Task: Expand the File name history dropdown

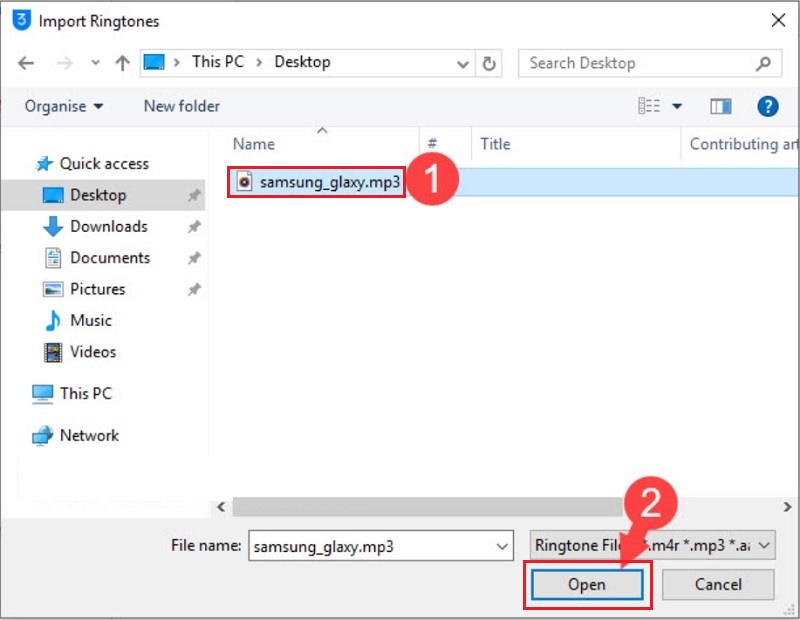Action: click(x=502, y=546)
